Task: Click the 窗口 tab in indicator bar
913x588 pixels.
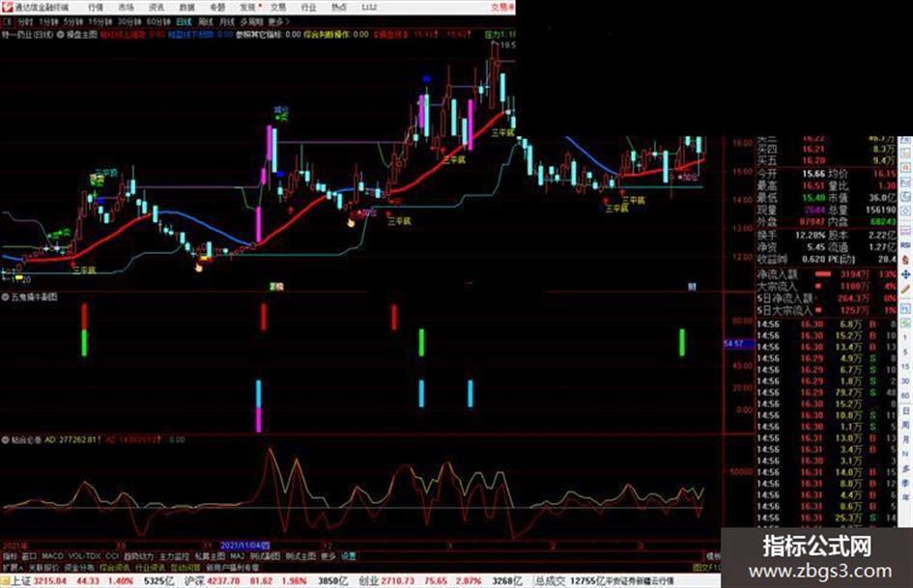Action: click(29, 556)
